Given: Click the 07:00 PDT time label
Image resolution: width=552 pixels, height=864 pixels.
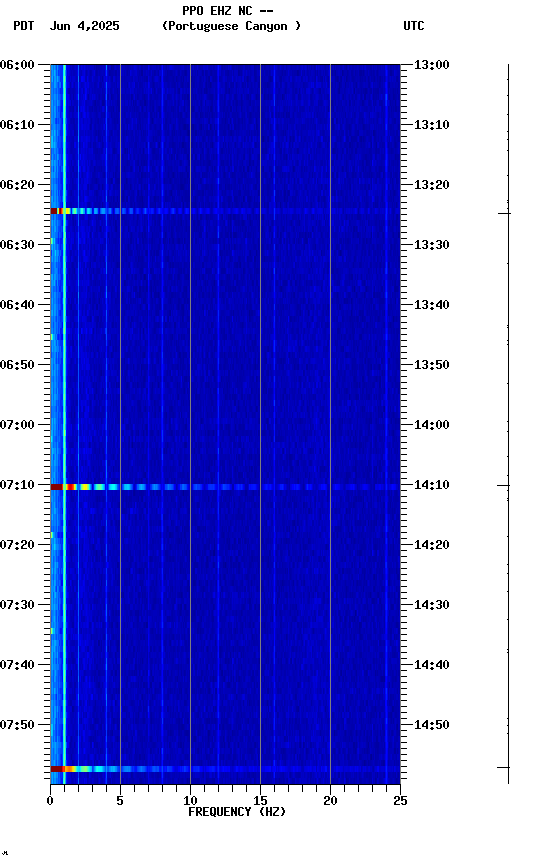Looking at the screenshot, I should 17,425.
